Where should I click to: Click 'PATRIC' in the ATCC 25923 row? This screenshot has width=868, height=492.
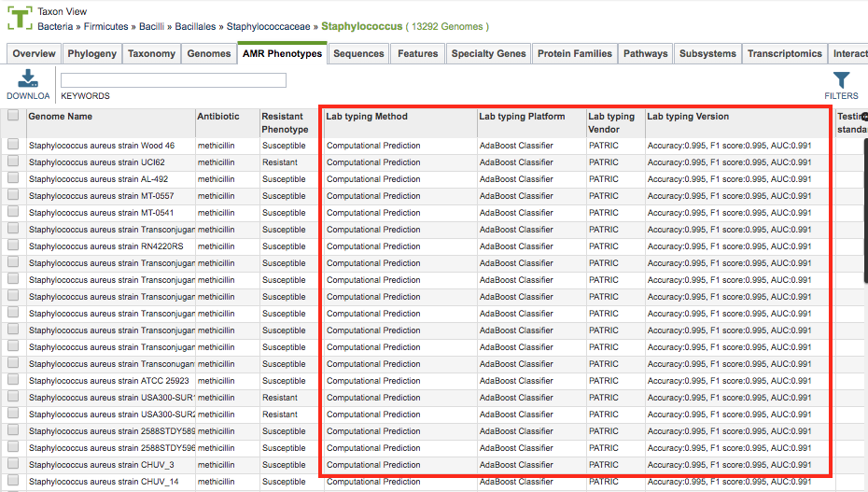(x=603, y=381)
